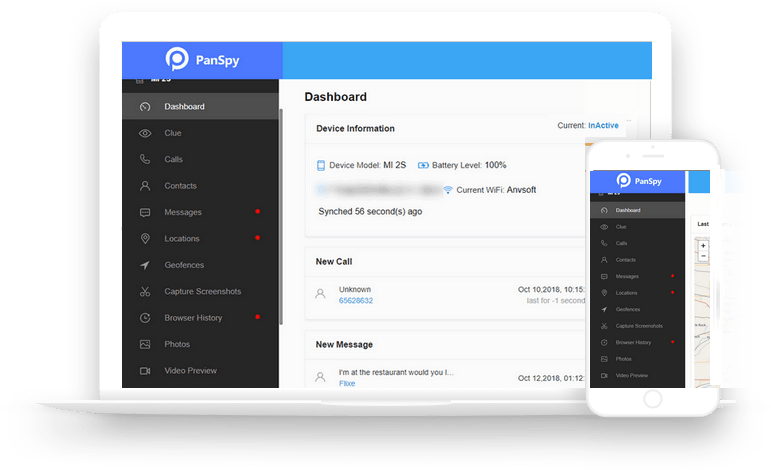Image resolution: width=771 pixels, height=470 pixels.
Task: Click the InActive status link
Action: [x=603, y=125]
